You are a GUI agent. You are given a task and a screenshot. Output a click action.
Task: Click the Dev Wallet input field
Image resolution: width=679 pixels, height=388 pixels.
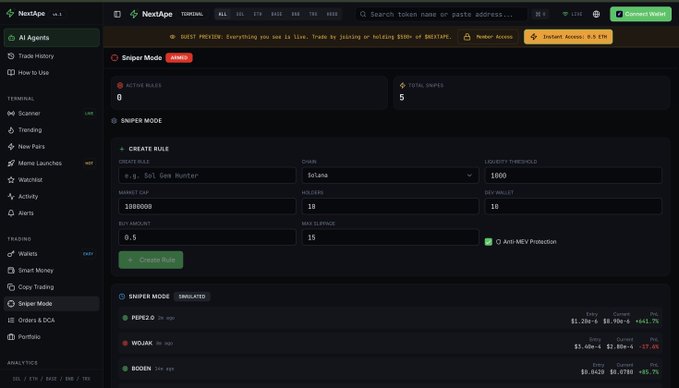pos(573,207)
